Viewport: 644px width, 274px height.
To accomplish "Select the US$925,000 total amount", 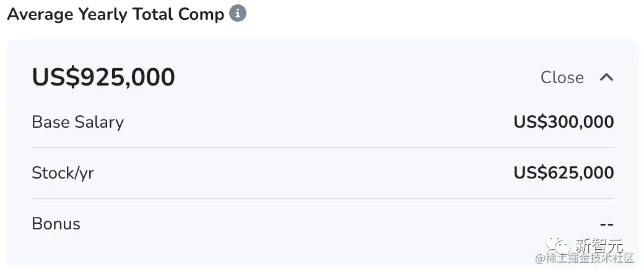I will (103, 77).
